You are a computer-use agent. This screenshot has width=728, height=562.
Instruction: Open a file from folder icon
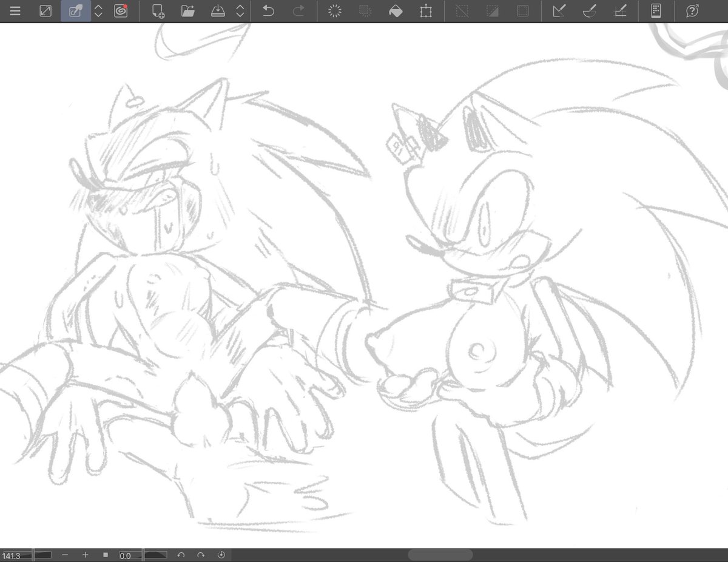pos(188,11)
